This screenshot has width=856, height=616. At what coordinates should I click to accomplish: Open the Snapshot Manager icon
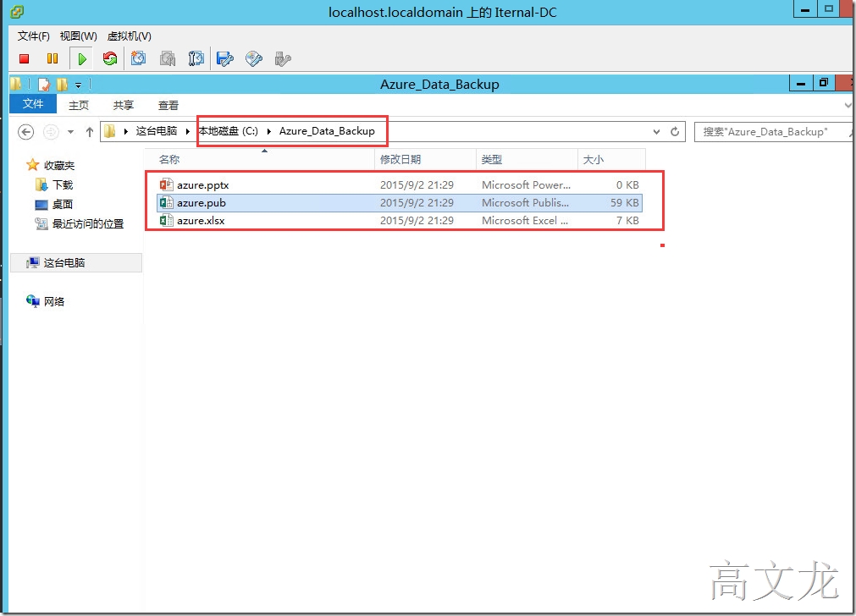click(x=196, y=58)
